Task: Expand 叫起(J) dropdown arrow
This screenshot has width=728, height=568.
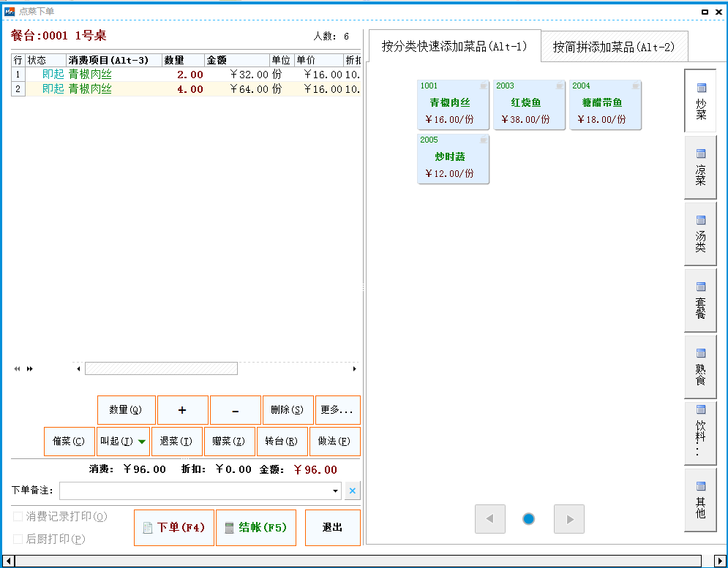Action: [x=142, y=442]
